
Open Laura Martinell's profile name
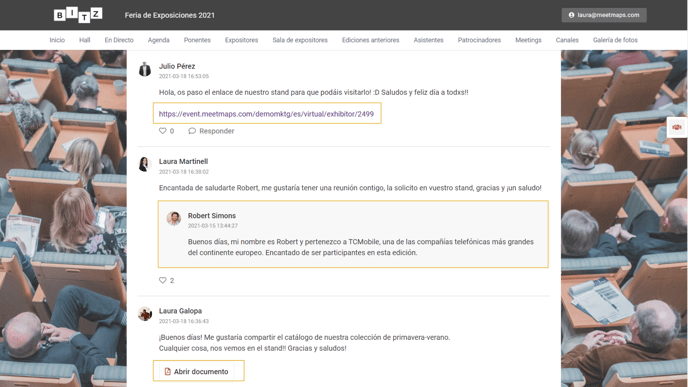tap(183, 161)
